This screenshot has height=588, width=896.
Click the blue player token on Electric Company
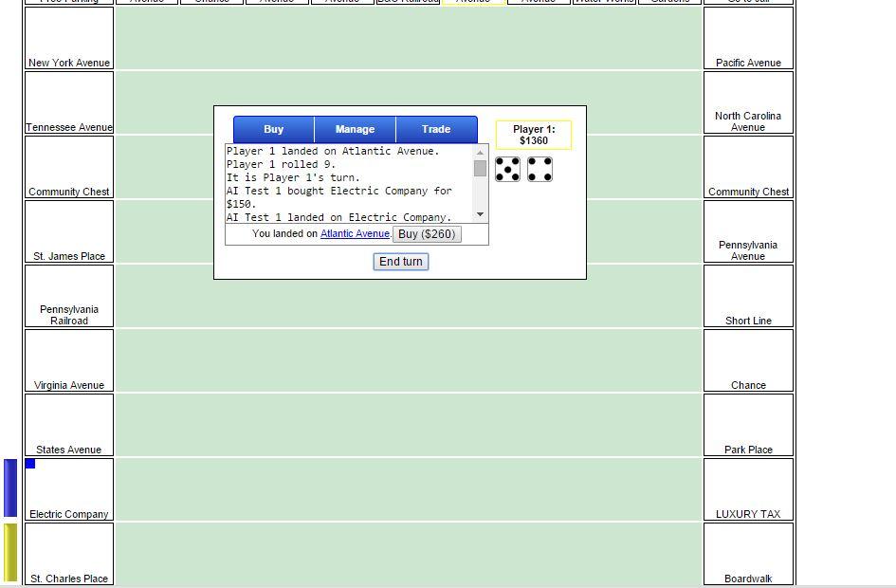[x=30, y=464]
